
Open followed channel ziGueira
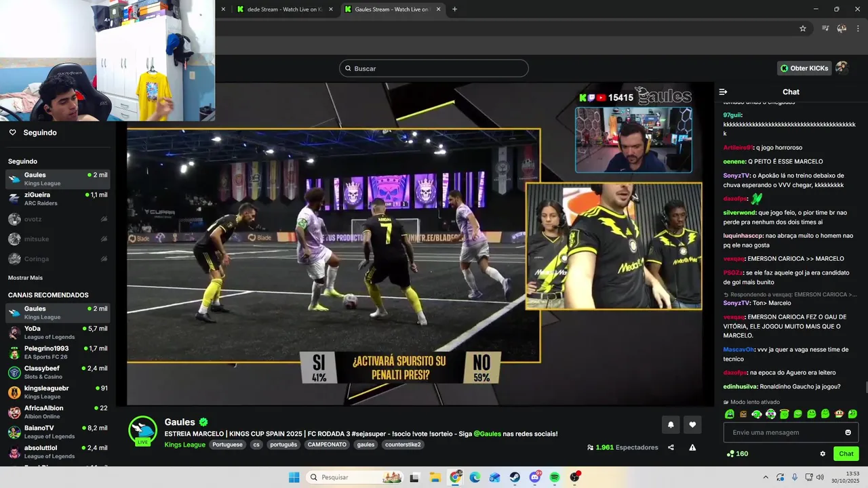coord(58,199)
